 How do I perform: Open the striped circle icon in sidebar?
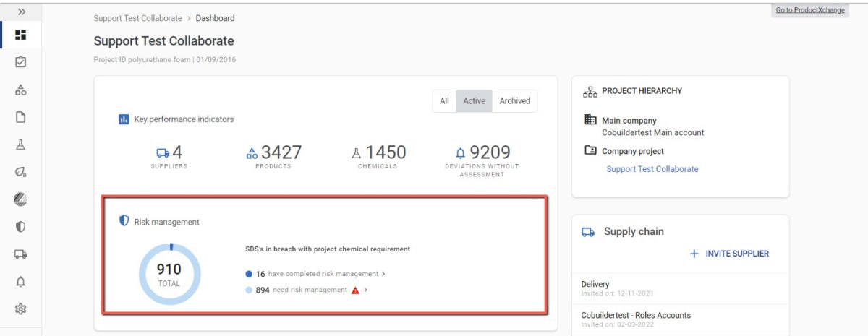click(x=20, y=199)
